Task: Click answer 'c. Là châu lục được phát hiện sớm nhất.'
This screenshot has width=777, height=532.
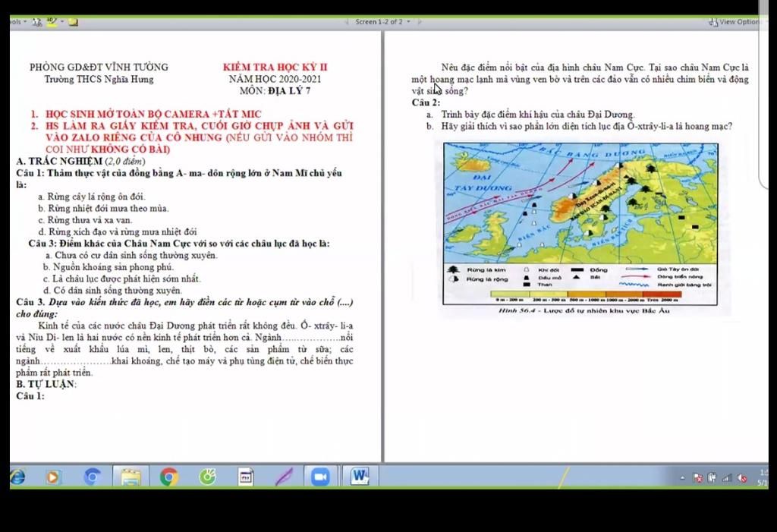Action: pyautogui.click(x=122, y=279)
